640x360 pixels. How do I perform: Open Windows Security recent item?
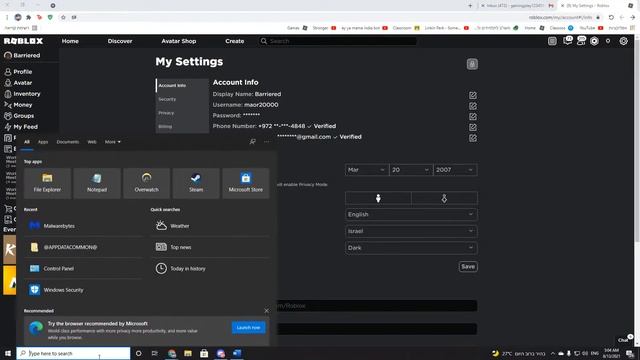83,290
